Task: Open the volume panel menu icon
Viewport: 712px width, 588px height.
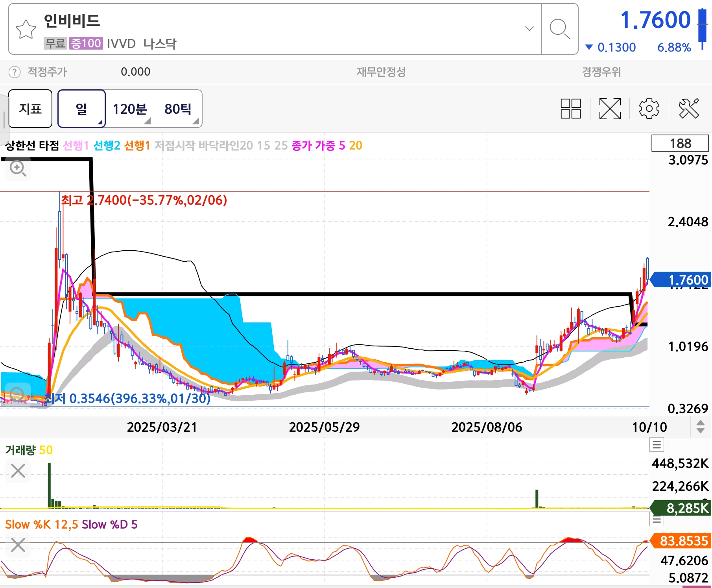Action: 657,445
